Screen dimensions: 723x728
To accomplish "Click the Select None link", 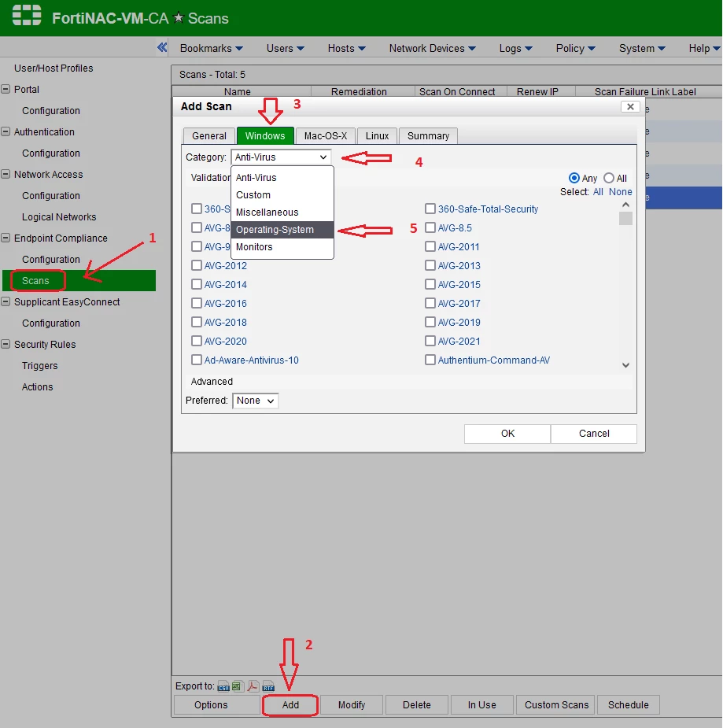I will (621, 192).
